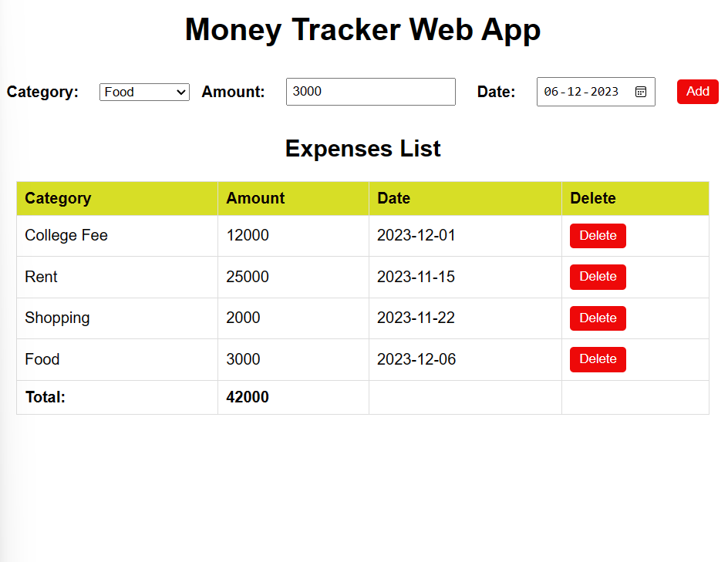
Task: Click the Amount column header
Action: (x=255, y=198)
